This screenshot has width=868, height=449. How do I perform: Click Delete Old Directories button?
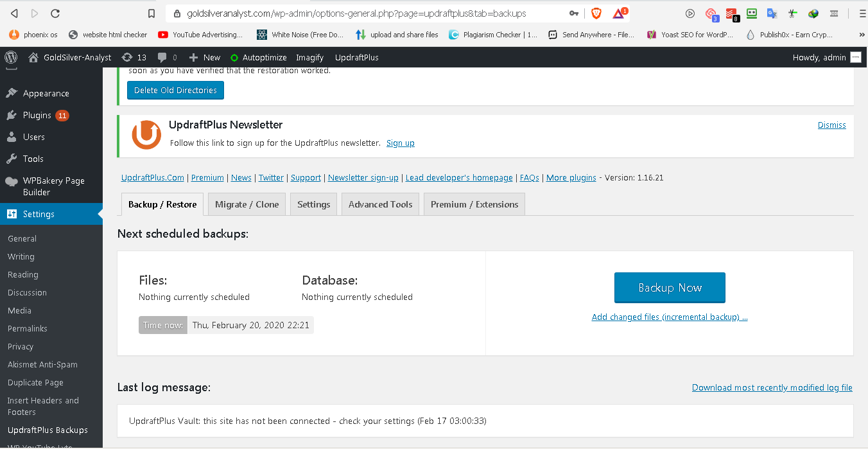[x=175, y=90]
